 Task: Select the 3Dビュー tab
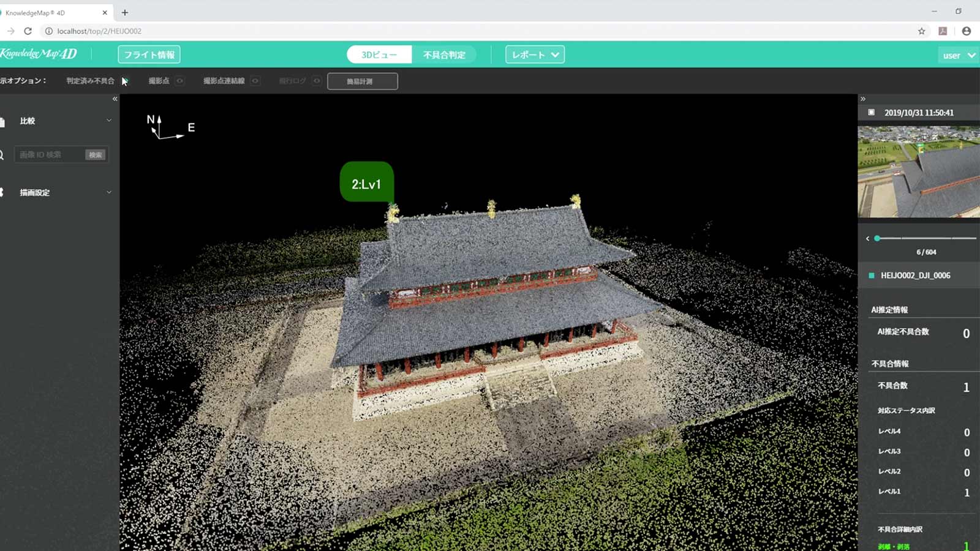[380, 54]
